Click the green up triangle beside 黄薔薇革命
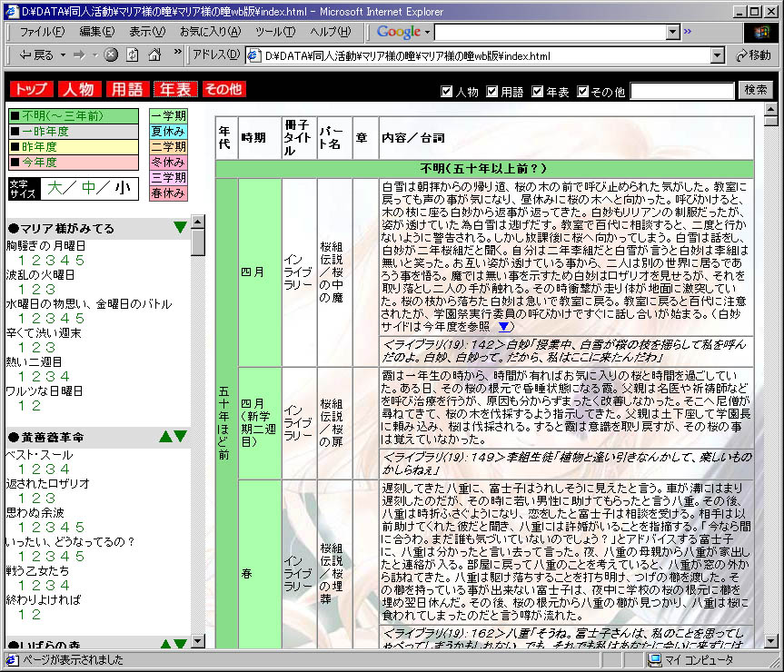The height and width of the screenshot is (672, 784). click(165, 437)
